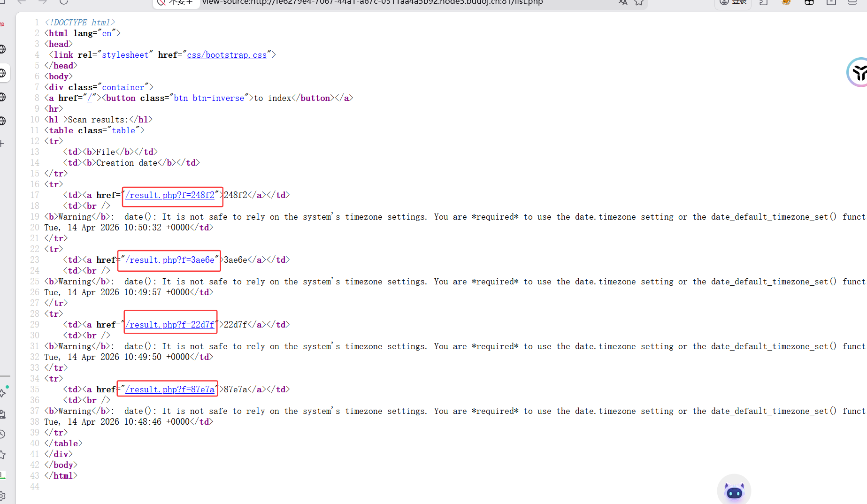Viewport: 867px width, 504px height.
Task: Open the result.php?f=248f2 link
Action: coord(169,195)
